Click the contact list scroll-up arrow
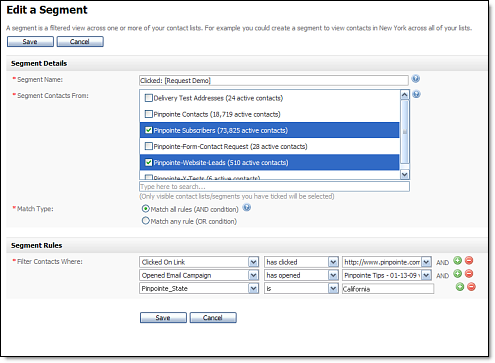The width and height of the screenshot is (495, 363). click(x=405, y=95)
